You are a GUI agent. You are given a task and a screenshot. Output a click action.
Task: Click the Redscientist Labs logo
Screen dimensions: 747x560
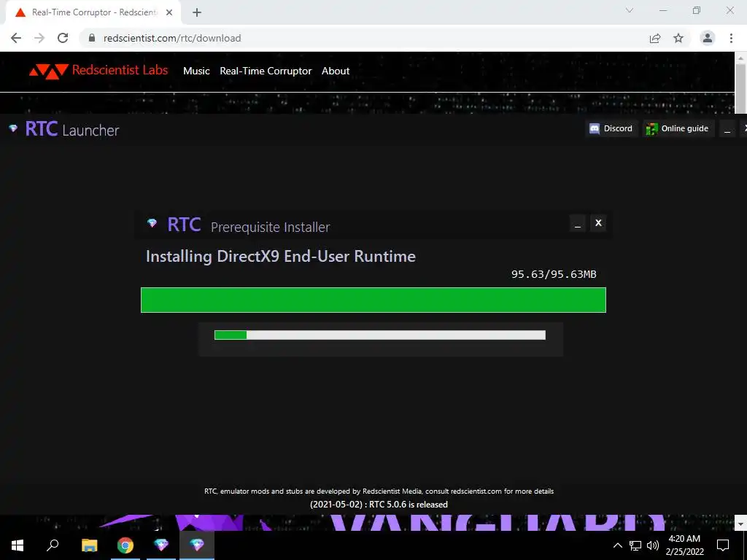(98, 71)
